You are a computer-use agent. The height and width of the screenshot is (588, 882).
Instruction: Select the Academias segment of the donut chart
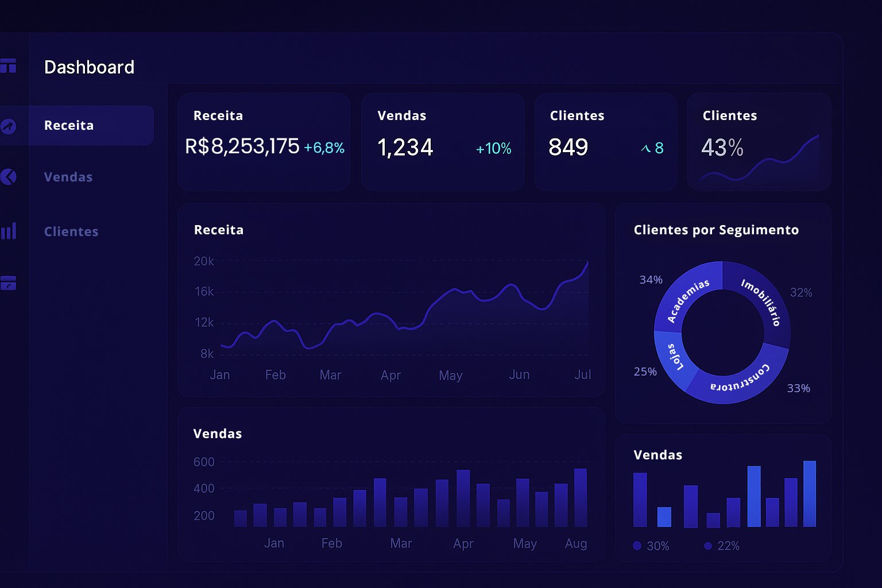(x=687, y=293)
